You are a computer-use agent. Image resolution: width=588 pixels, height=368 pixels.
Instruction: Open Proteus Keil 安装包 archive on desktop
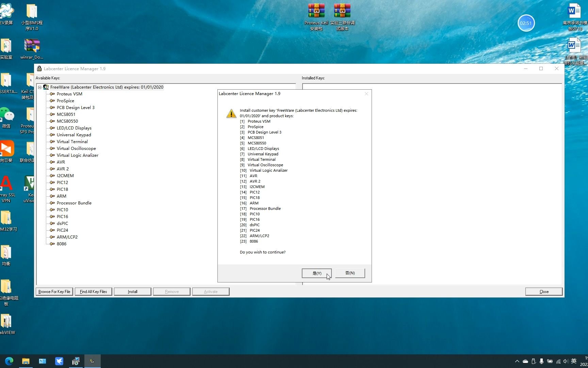(x=316, y=17)
